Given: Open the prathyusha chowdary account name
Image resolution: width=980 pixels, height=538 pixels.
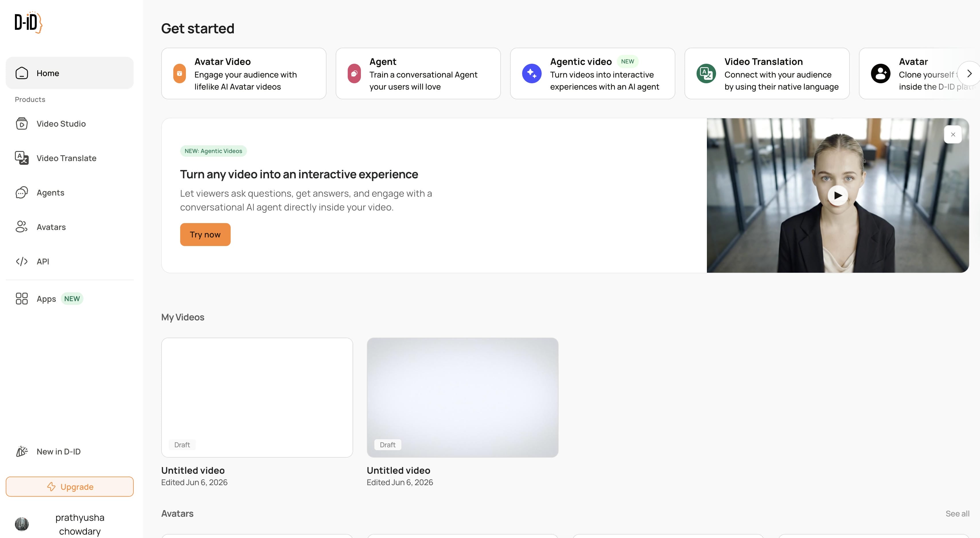Looking at the screenshot, I should (x=80, y=524).
